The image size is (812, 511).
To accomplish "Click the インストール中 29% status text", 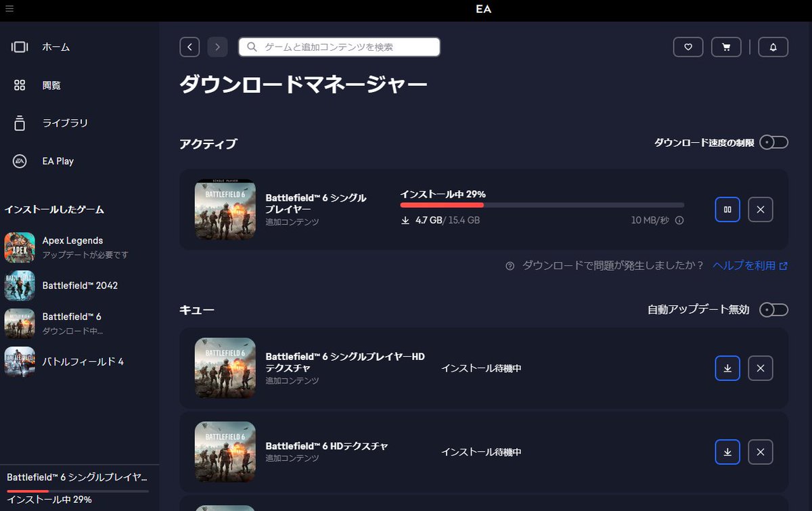I will coord(443,194).
